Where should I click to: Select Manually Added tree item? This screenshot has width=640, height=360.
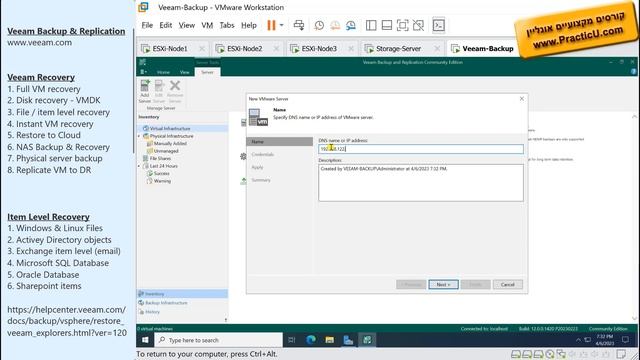point(170,144)
